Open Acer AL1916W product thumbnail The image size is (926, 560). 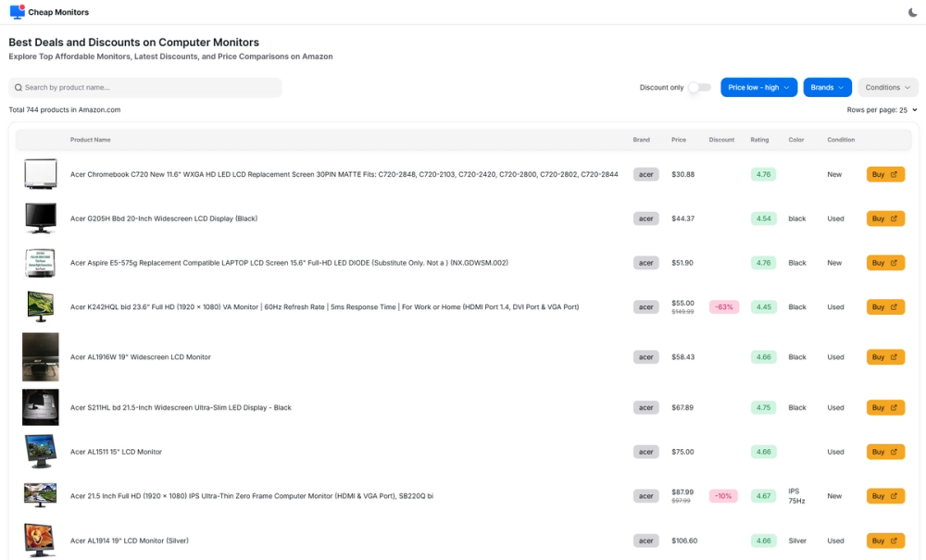tap(41, 357)
